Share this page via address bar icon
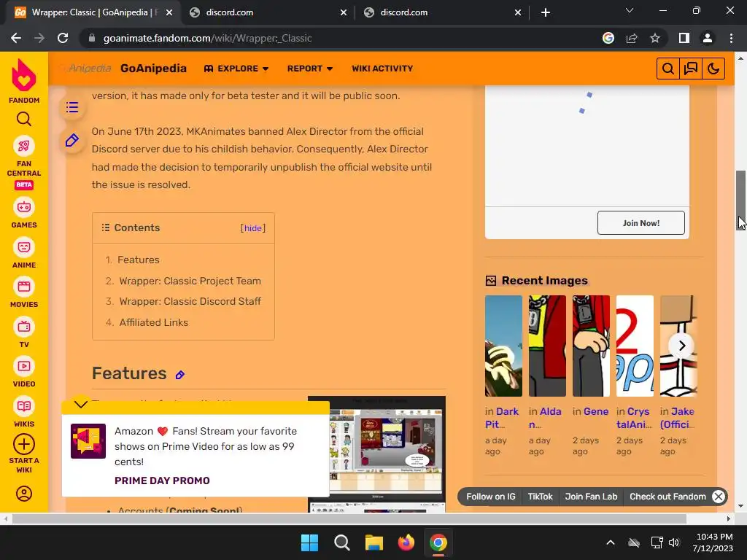 632,38
